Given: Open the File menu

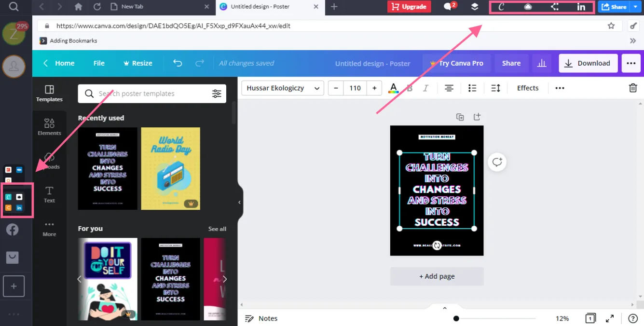Looking at the screenshot, I should coord(99,63).
